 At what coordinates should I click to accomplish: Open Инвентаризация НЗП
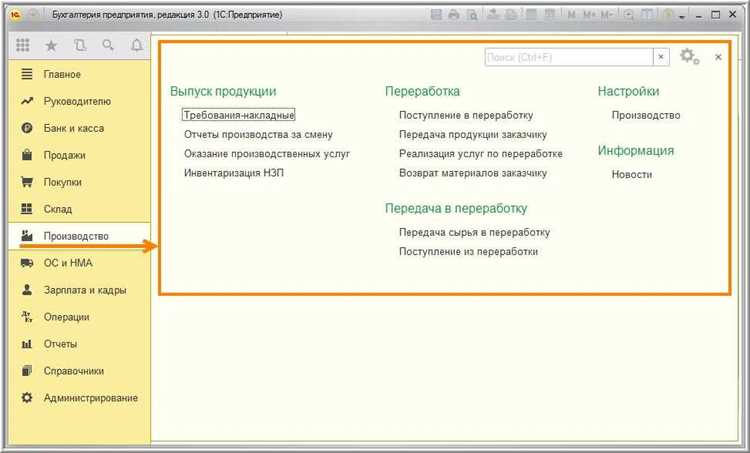[x=233, y=173]
